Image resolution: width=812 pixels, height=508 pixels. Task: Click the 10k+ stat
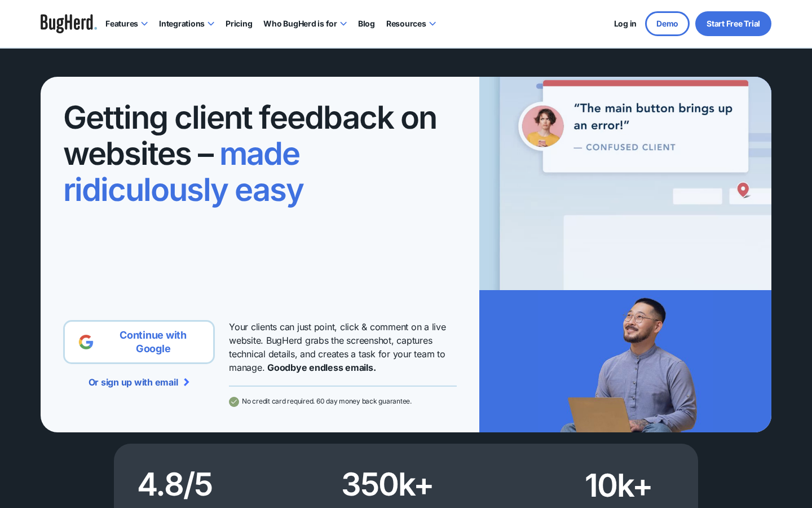pos(618,485)
